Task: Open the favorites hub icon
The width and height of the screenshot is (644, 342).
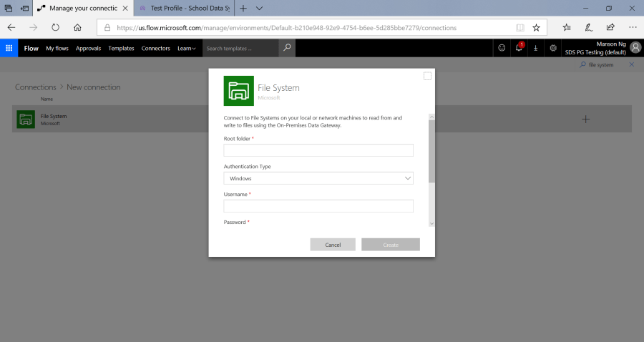Action: click(567, 27)
